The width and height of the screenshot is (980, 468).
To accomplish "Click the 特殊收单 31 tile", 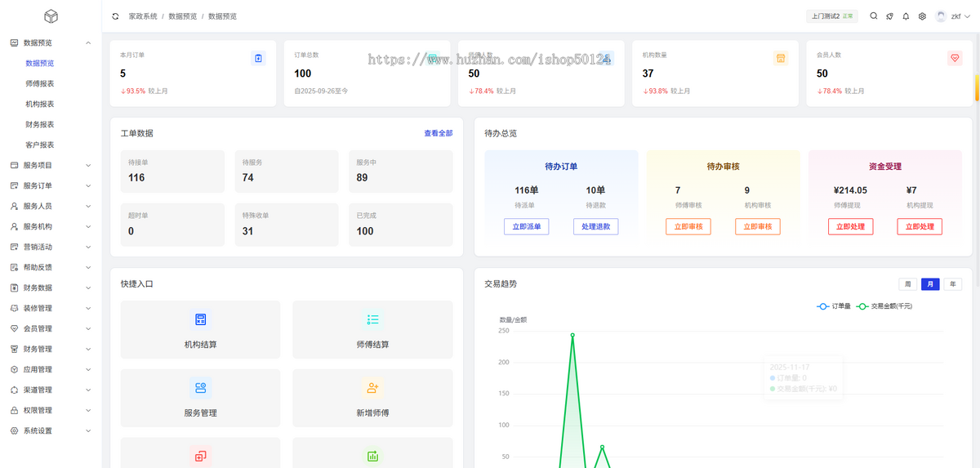I will pyautogui.click(x=287, y=225).
